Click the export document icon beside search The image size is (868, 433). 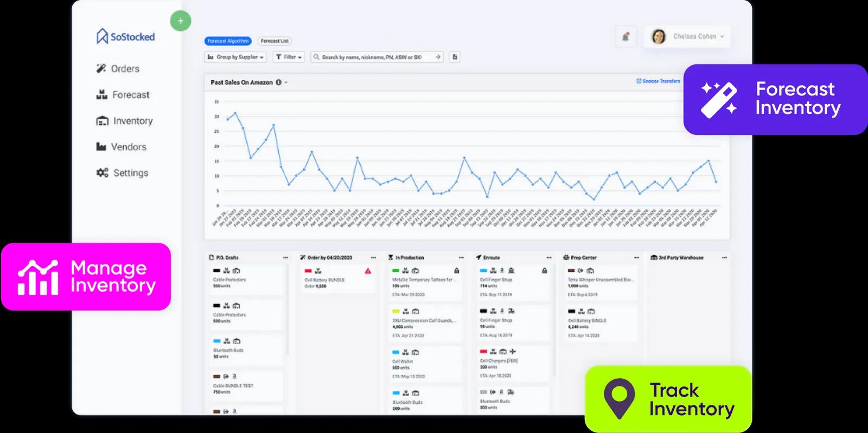click(455, 57)
